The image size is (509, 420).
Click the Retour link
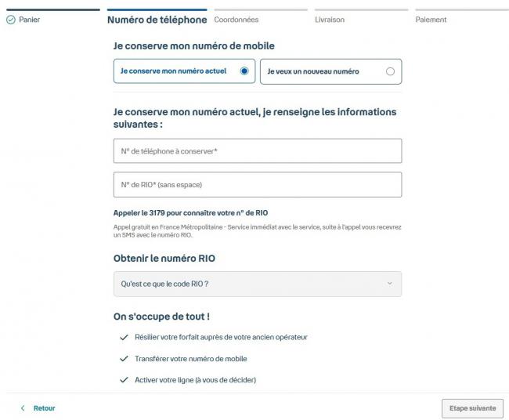(x=44, y=408)
